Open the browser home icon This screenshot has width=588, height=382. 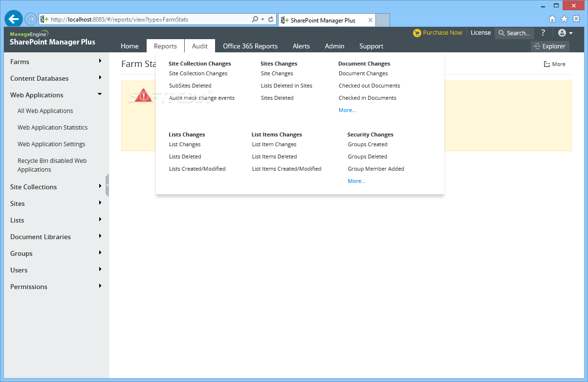[552, 19]
